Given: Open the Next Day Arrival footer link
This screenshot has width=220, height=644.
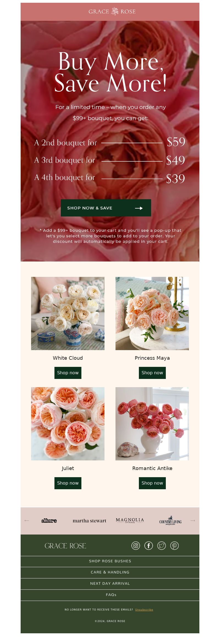Looking at the screenshot, I should [x=110, y=584].
